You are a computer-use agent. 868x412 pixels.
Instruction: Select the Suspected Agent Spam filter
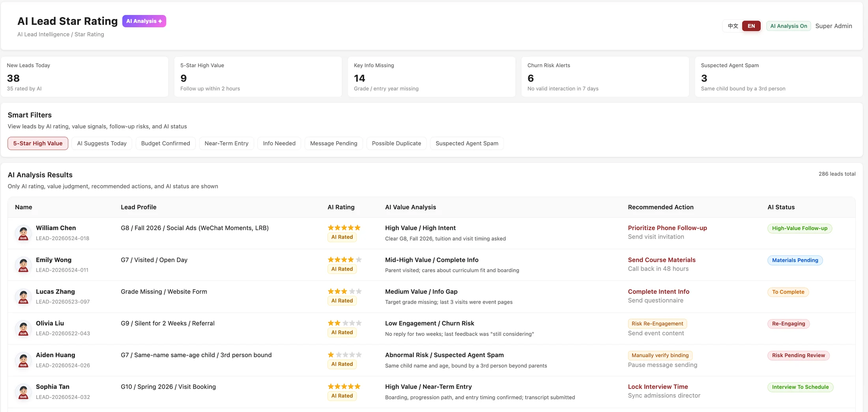coord(467,143)
